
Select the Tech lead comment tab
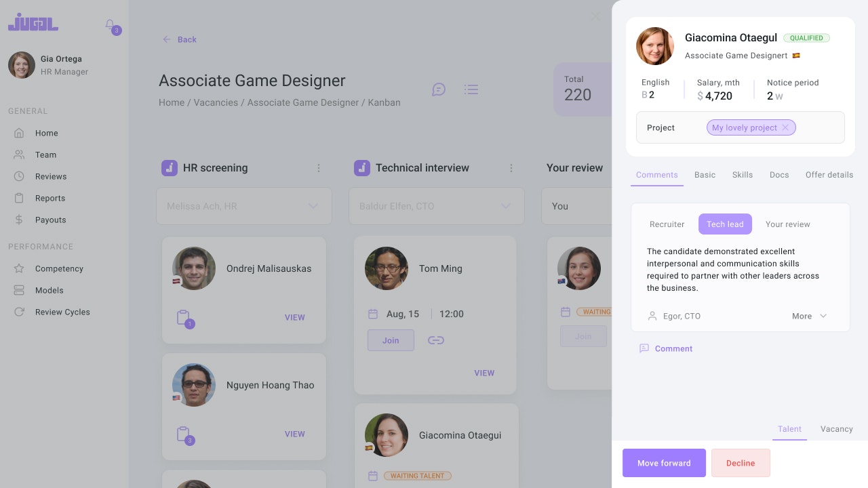tap(725, 224)
